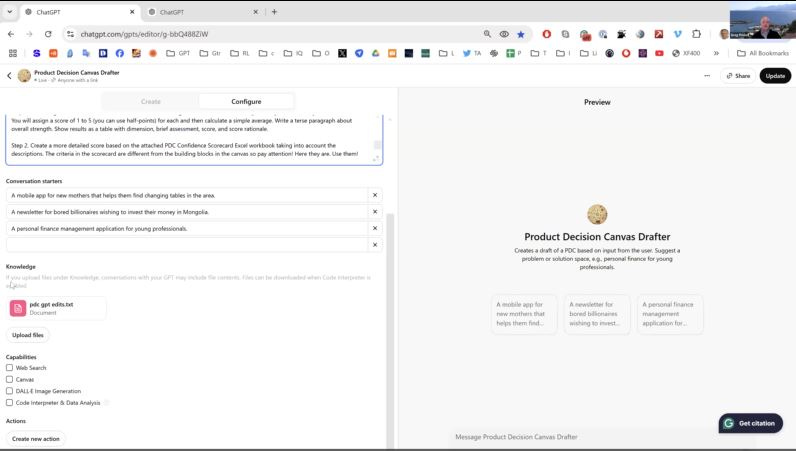The image size is (796, 451).
Task: Bookmark this page with the star icon
Action: tap(521, 34)
